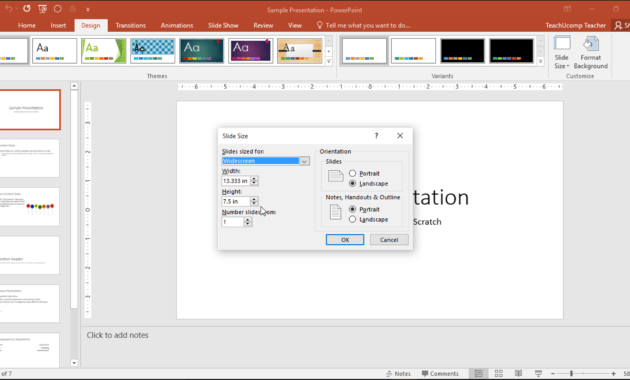The image size is (630, 380).
Task: Open the Insert tab
Action: coord(58,25)
